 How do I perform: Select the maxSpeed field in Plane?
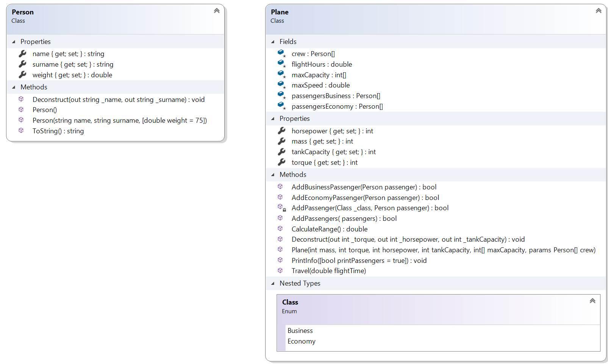(320, 85)
